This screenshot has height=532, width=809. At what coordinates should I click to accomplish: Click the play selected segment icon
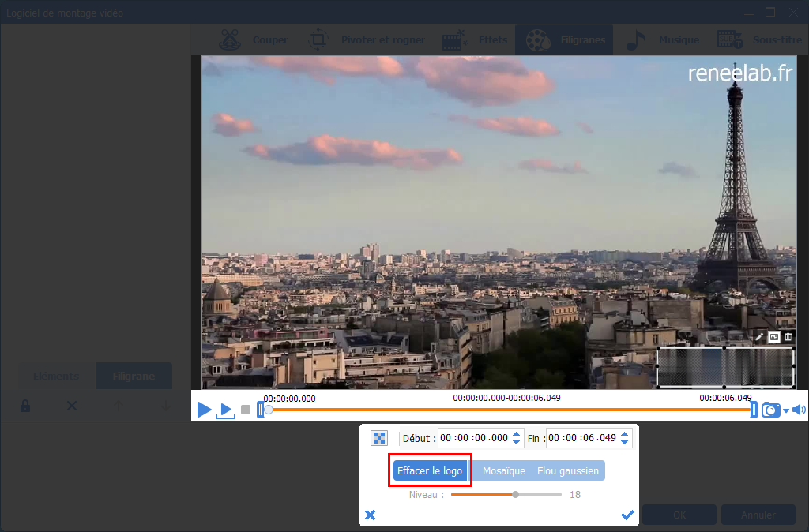click(x=226, y=410)
